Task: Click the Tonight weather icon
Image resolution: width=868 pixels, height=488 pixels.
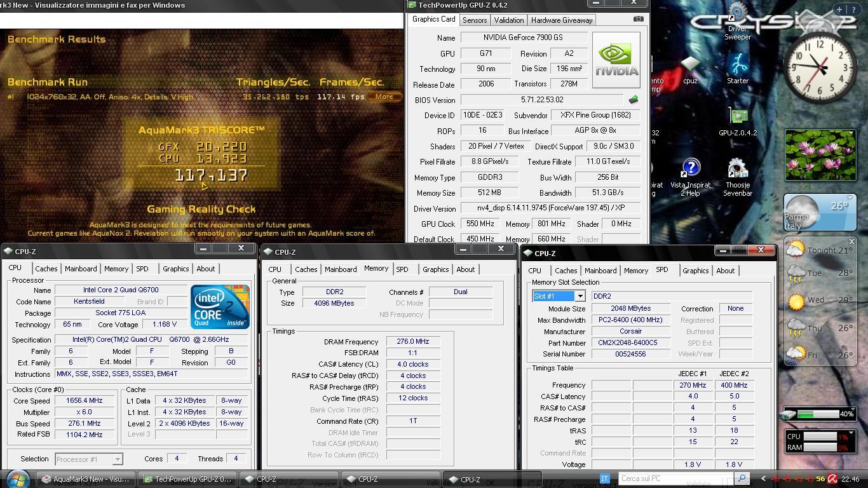Action: point(795,250)
